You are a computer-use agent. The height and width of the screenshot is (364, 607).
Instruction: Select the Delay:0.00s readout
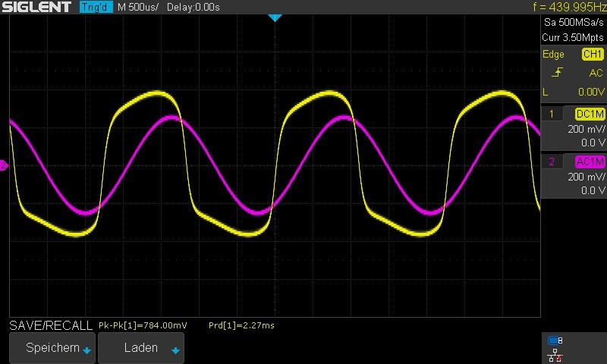click(x=193, y=7)
